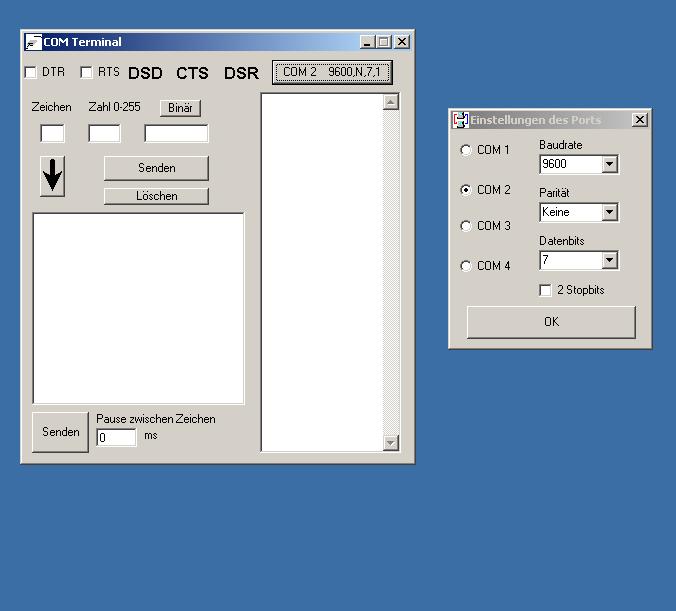Click the Zahl 0-255 input box
The image size is (676, 611).
(104, 133)
